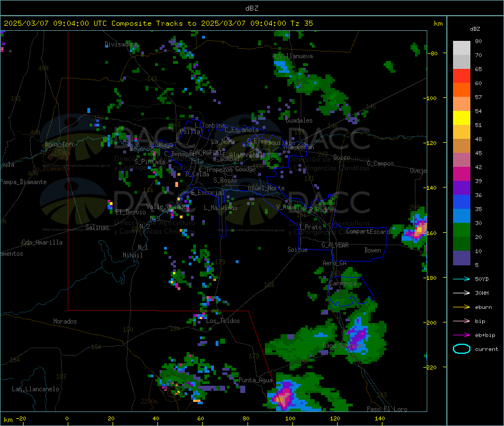Image resolution: width=504 pixels, height=426 pixels.
Task: Click the pink bip arrow legend icon
Action: click(x=461, y=321)
